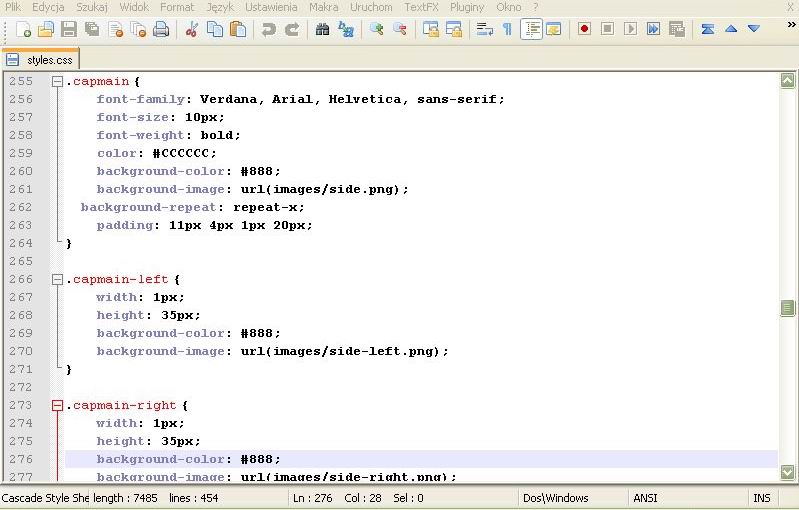Run the macro multiple times icon
Viewport: 799px width, 510px height.
(653, 30)
